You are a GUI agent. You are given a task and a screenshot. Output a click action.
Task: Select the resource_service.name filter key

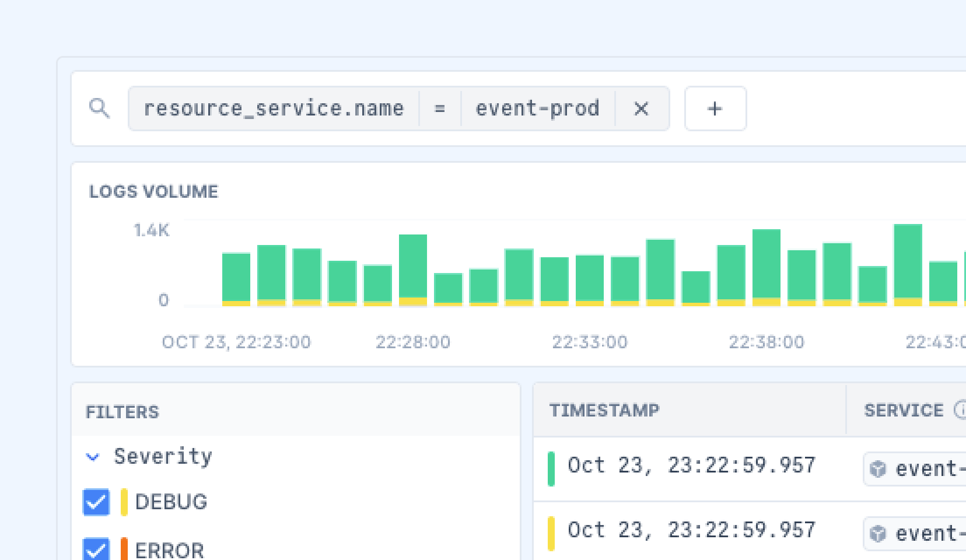pyautogui.click(x=274, y=108)
